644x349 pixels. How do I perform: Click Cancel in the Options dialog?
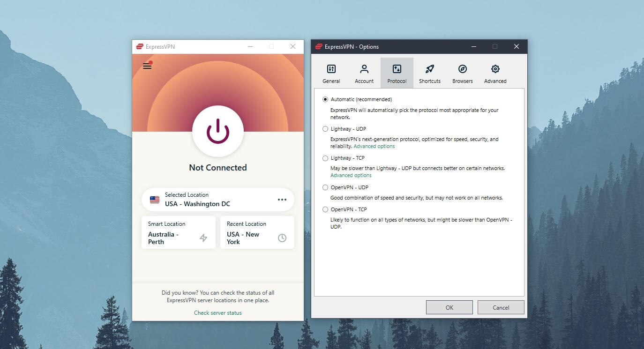click(501, 307)
